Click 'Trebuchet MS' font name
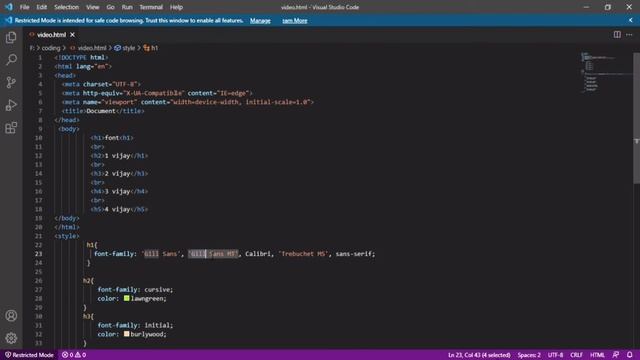This screenshot has width=640, height=360. [x=304, y=254]
